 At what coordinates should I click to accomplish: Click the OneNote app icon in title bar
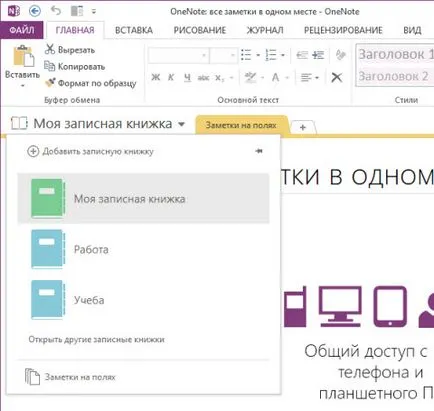point(14,11)
